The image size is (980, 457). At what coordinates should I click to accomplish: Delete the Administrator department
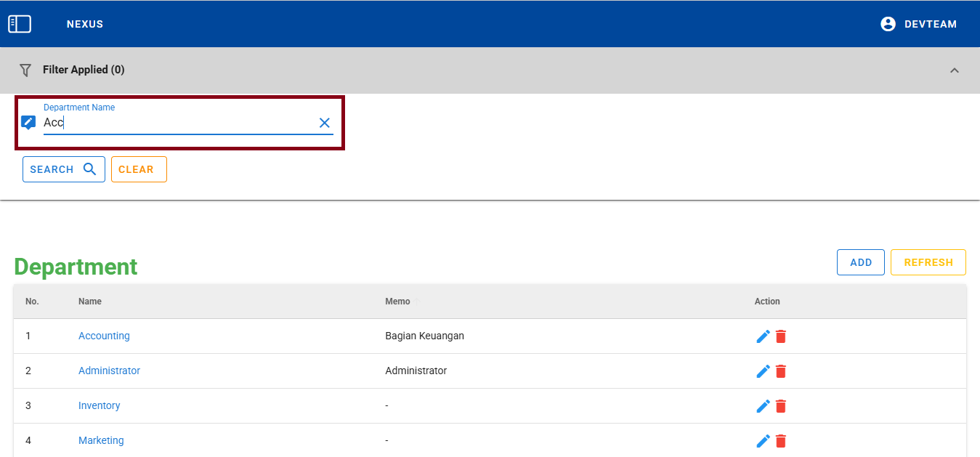[781, 371]
